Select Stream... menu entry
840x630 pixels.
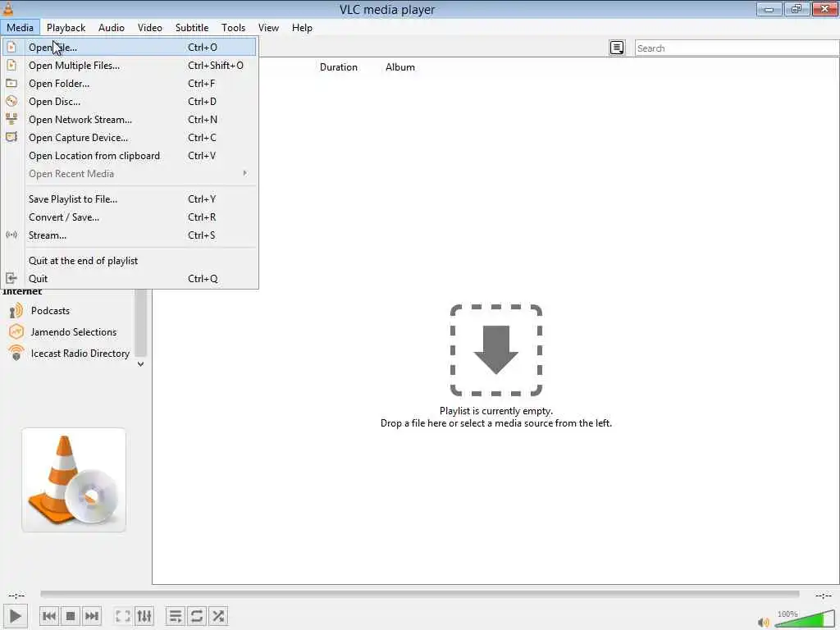pyautogui.click(x=130, y=235)
